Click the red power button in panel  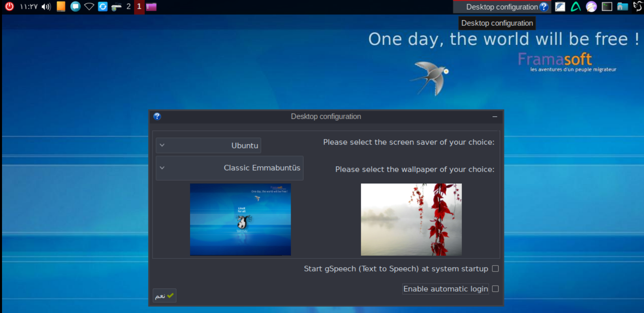[9, 6]
